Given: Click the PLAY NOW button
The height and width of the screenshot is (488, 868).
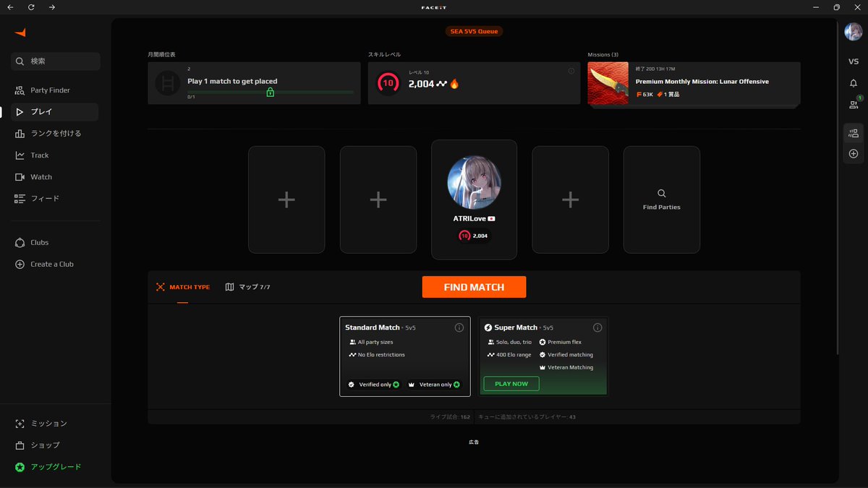Looking at the screenshot, I should [x=511, y=384].
